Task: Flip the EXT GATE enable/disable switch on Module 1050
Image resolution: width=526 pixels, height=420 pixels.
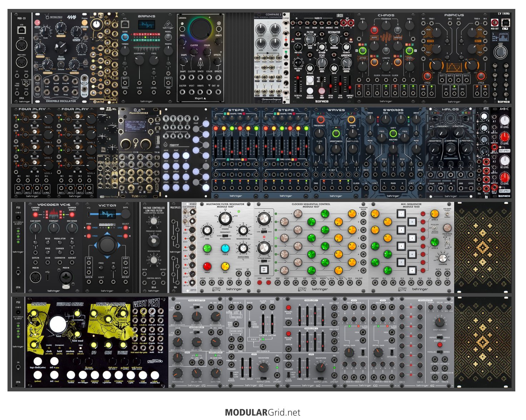Action: pyautogui.click(x=447, y=214)
